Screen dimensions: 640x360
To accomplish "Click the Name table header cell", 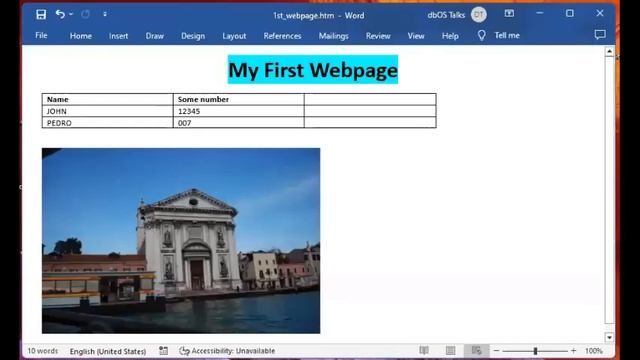I will 107,99.
